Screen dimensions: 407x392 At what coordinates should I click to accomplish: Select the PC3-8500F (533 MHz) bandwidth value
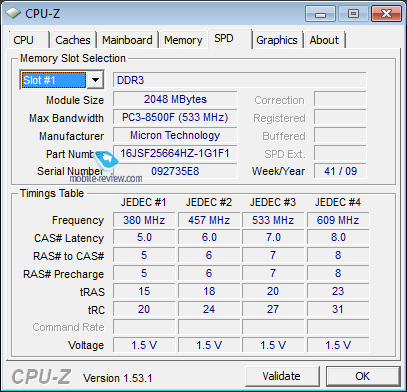(x=175, y=117)
